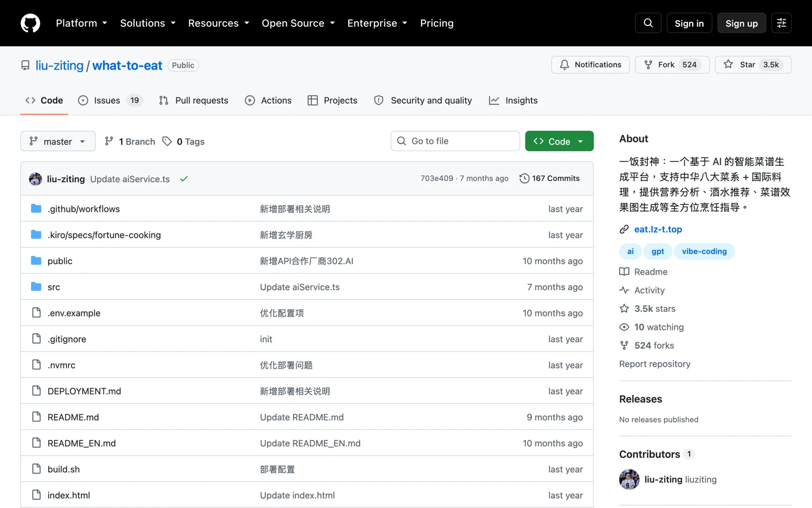This screenshot has width=812, height=508.
Task: Click the fork icon beside 524 forks
Action: pyautogui.click(x=624, y=345)
